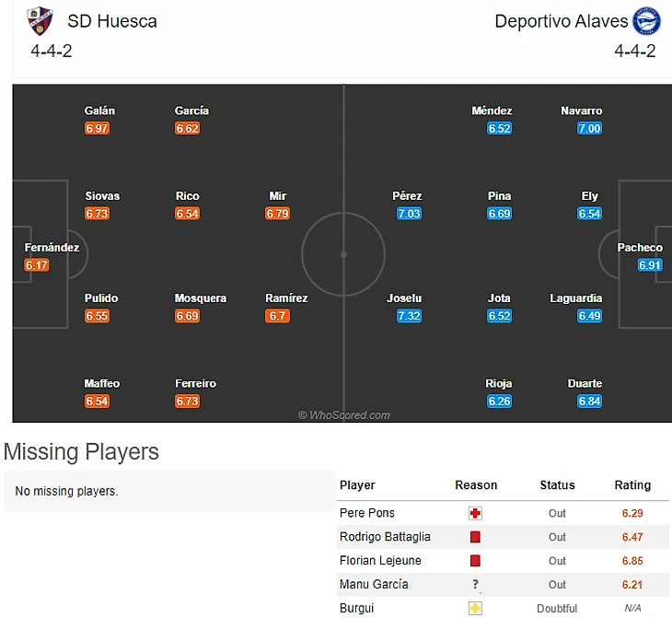Click Pérez's 7.03 rating badge
The width and height of the screenshot is (672, 618).
(x=408, y=214)
